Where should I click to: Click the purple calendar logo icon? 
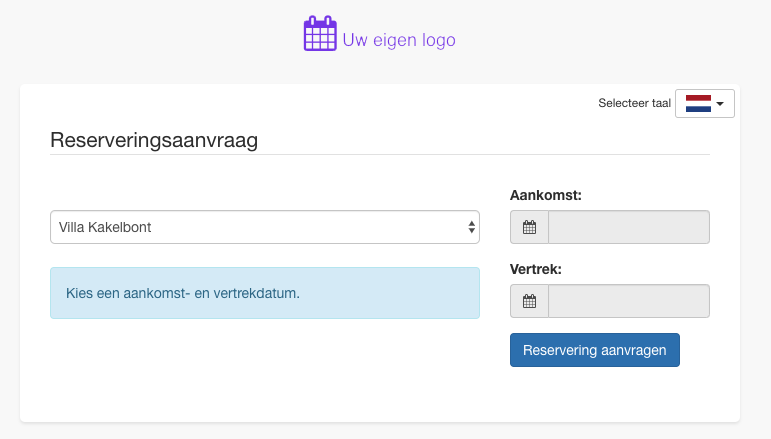320,34
